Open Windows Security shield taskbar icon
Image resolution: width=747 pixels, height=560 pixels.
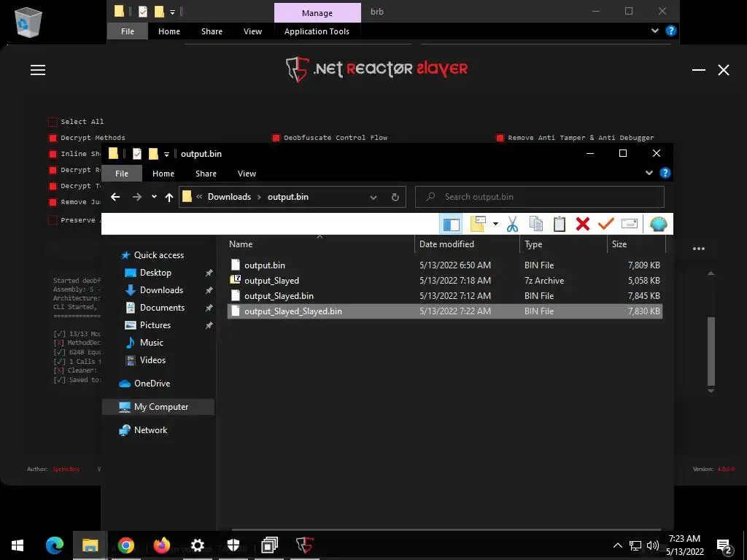[x=233, y=545]
